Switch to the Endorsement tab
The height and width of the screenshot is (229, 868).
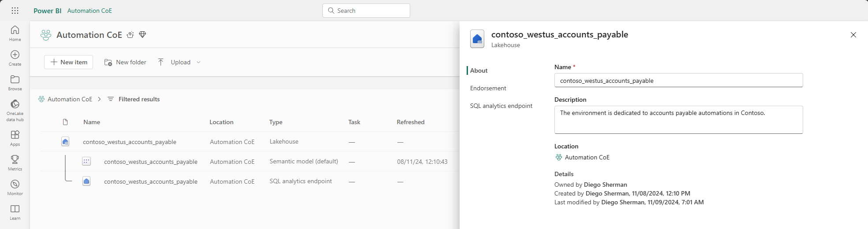coord(488,88)
